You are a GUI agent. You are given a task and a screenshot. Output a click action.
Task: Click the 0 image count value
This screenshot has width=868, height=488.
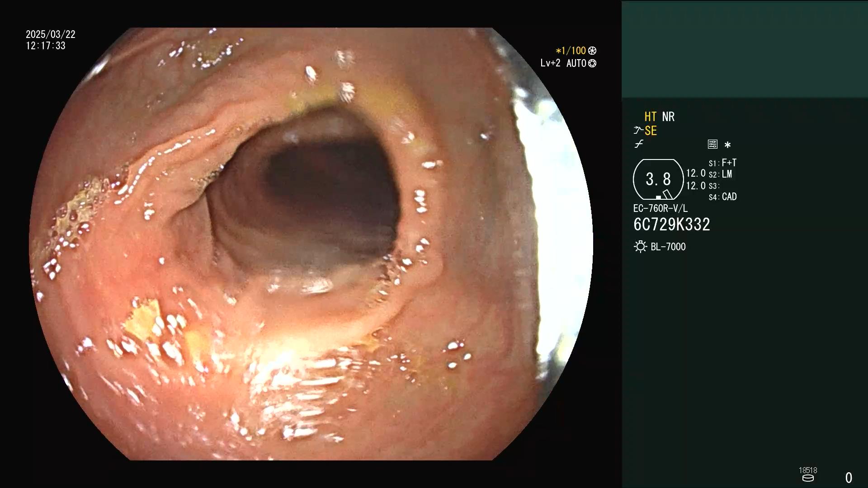(849, 478)
